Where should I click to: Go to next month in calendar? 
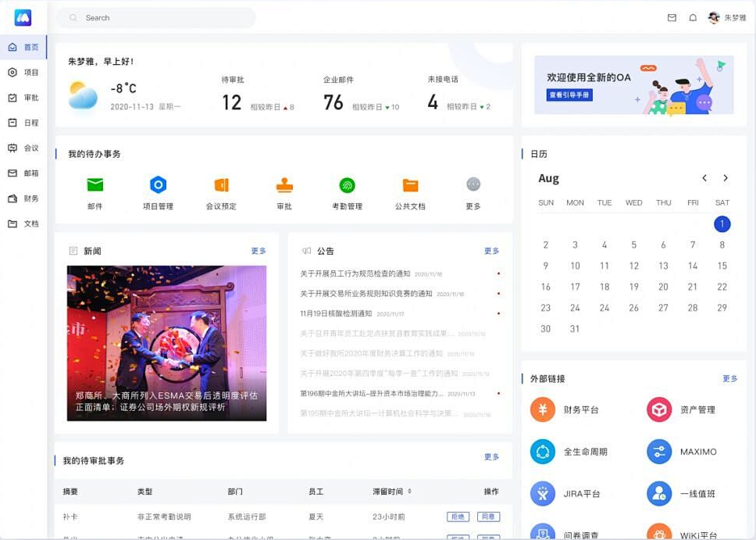point(725,178)
